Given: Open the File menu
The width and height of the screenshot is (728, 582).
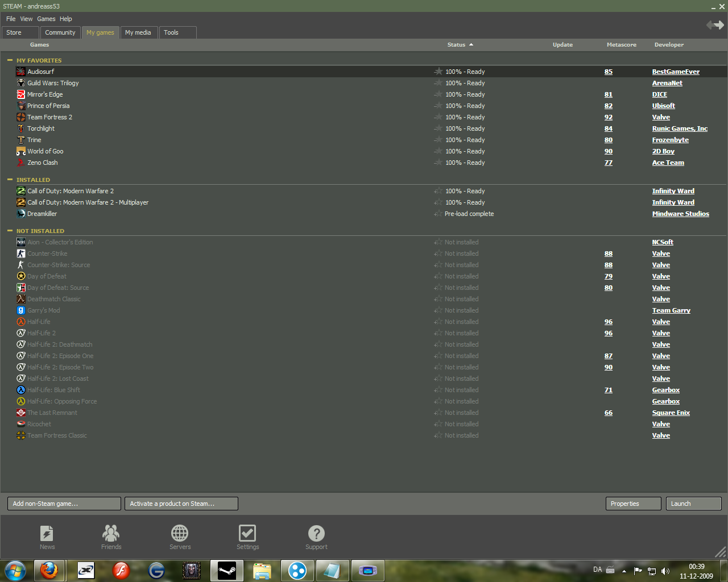Looking at the screenshot, I should click(x=11, y=19).
